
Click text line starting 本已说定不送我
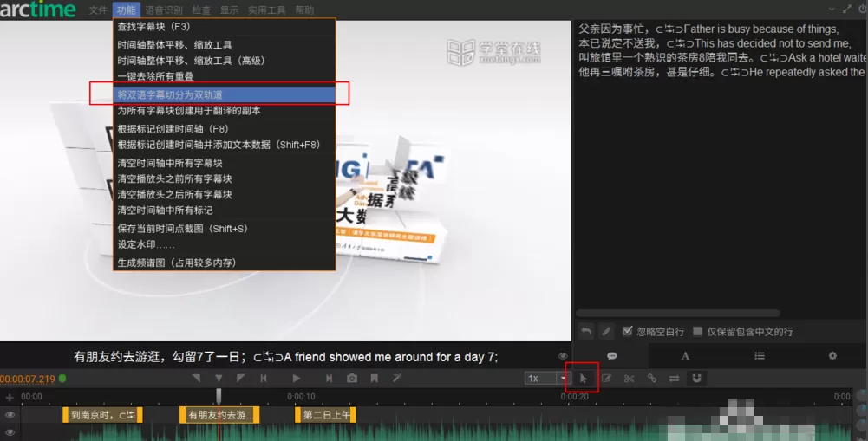point(715,43)
